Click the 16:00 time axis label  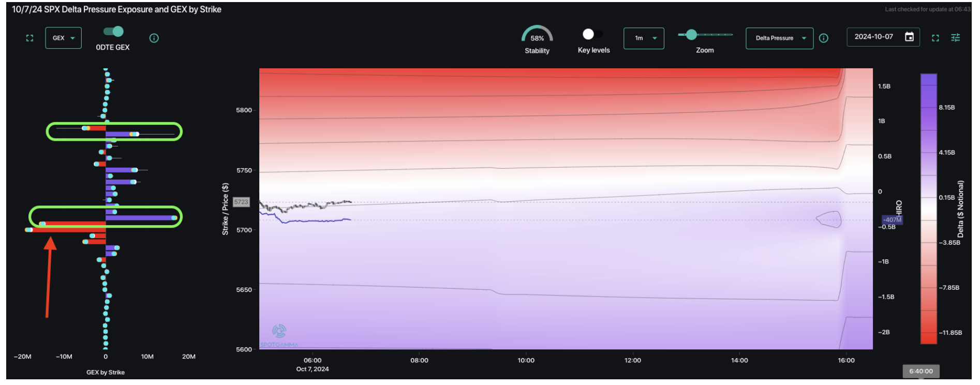coord(847,360)
